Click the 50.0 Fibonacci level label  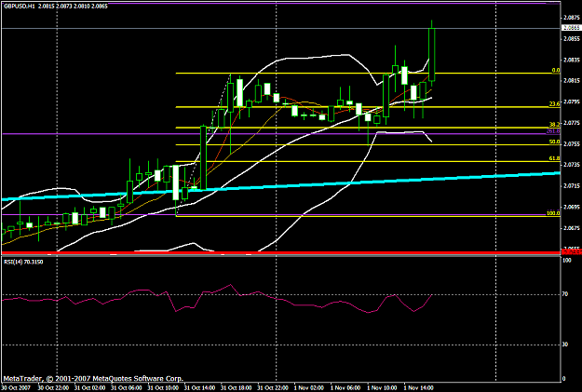click(554, 142)
